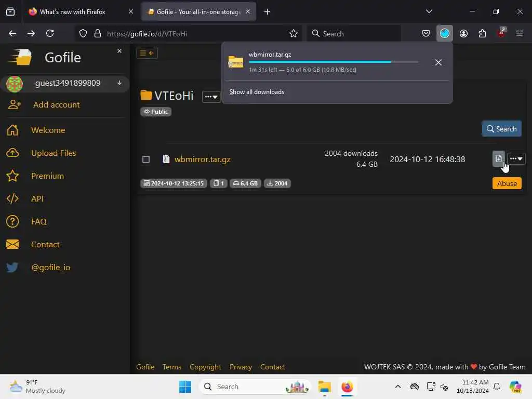
Task: Open the VTEoHi folder options dropdown
Action: 211,97
